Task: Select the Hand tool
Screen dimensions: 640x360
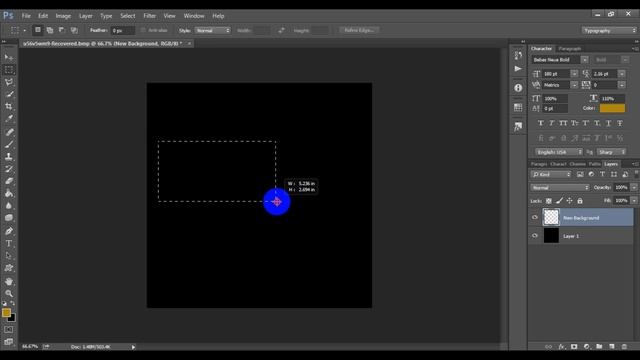Action: click(x=9, y=281)
